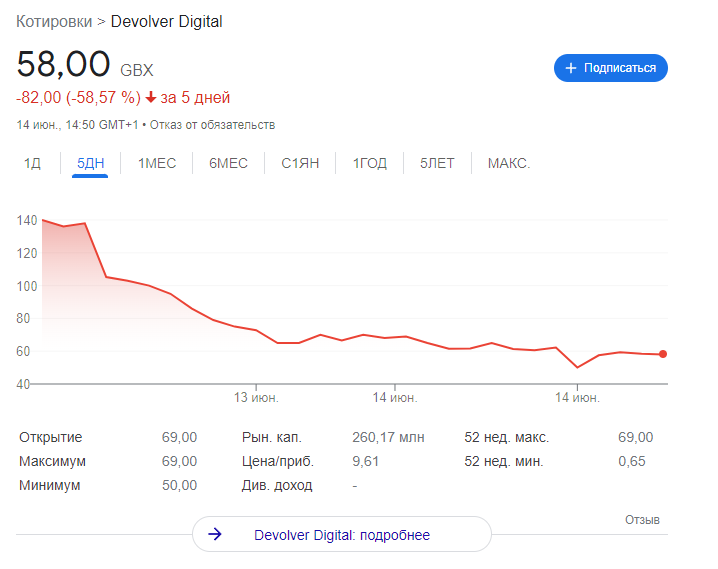
Task: Show the 1МЕС price history
Action: pos(156,163)
